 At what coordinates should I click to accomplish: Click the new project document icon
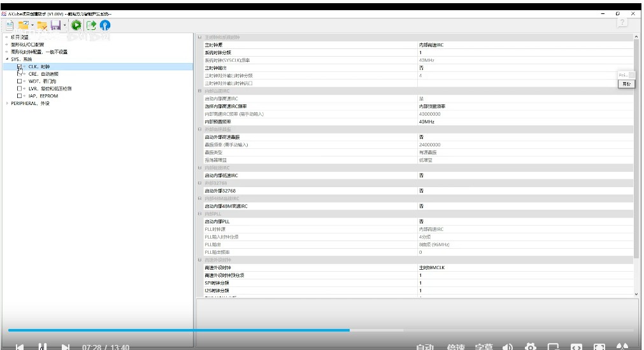(x=9, y=25)
